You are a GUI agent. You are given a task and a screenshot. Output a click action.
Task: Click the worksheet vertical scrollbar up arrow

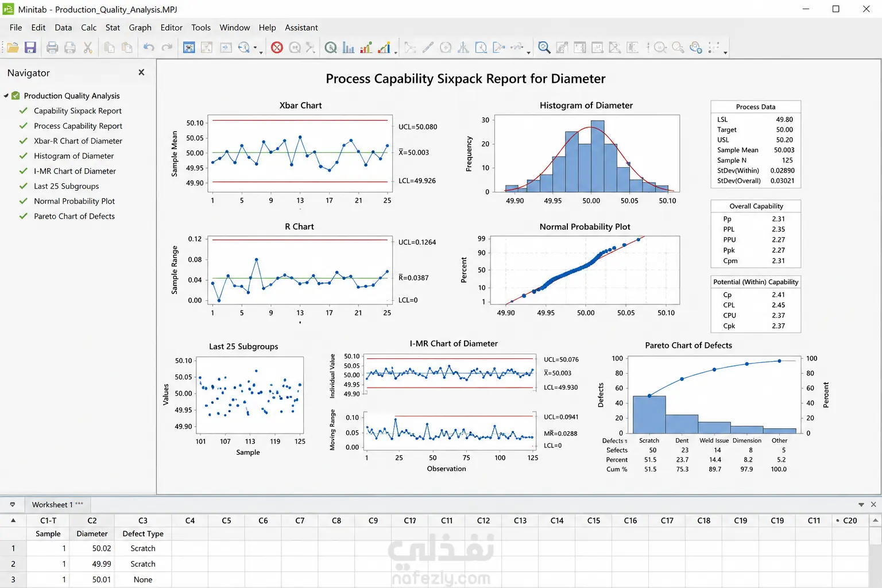pyautogui.click(x=875, y=520)
